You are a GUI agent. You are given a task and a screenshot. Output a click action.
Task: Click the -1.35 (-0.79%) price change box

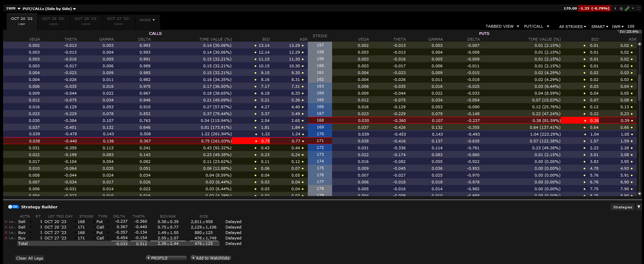[x=594, y=9]
